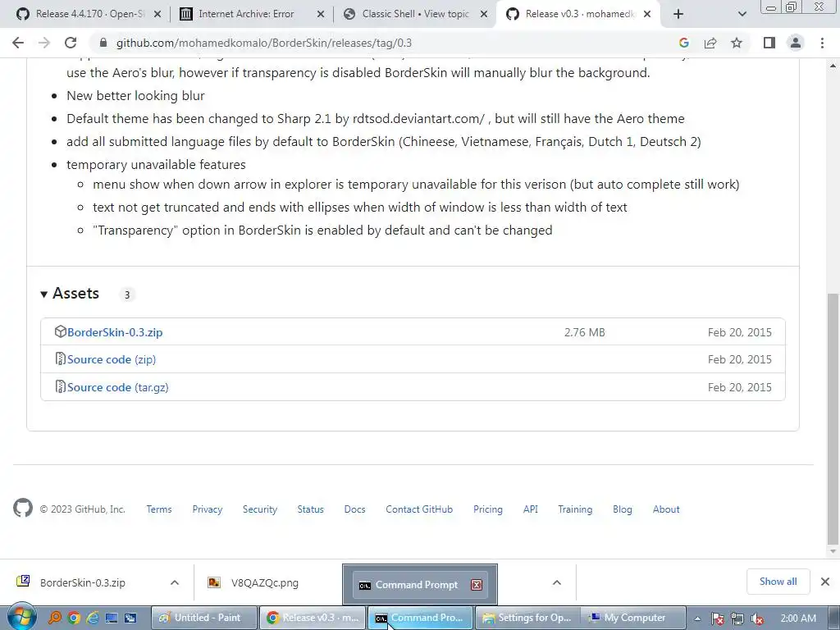Image resolution: width=840 pixels, height=630 pixels.
Task: Bookmark this page with star icon
Action: (x=737, y=43)
